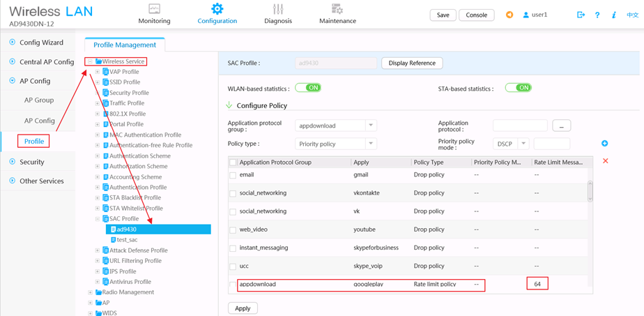Open the help question mark icon
Viewport: 644px width, 316px height.
point(597,15)
